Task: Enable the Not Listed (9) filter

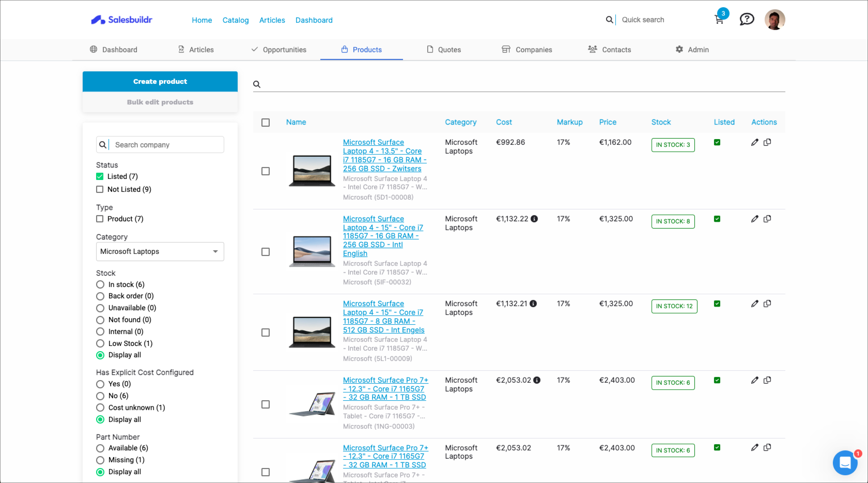Action: pos(100,189)
